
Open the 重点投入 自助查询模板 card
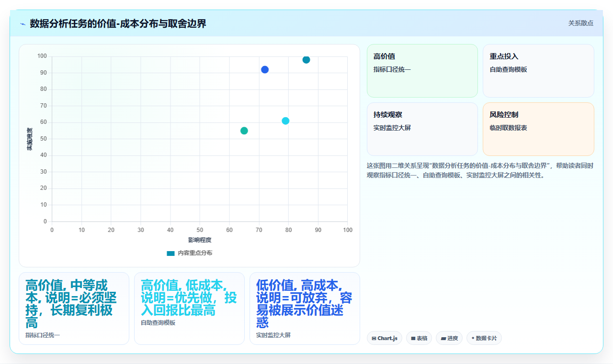click(538, 71)
